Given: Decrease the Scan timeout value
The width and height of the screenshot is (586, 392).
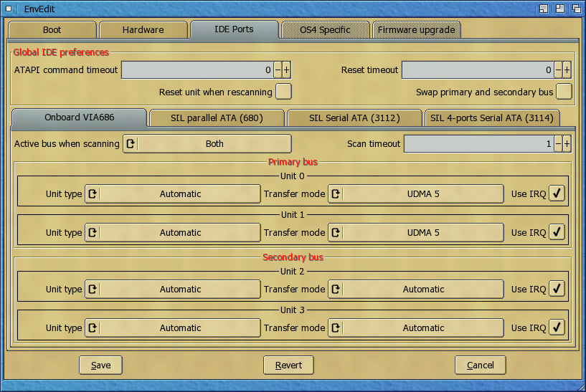Looking at the screenshot, I should [558, 144].
